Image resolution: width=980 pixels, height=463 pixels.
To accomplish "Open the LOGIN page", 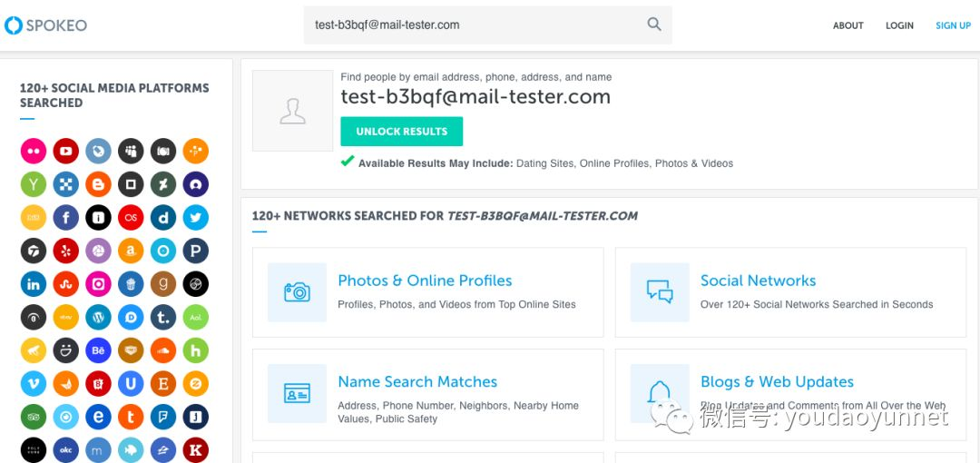I will 899,25.
